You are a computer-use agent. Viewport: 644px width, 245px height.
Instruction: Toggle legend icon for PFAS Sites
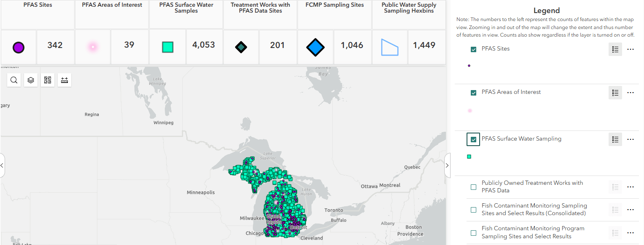pyautogui.click(x=615, y=49)
